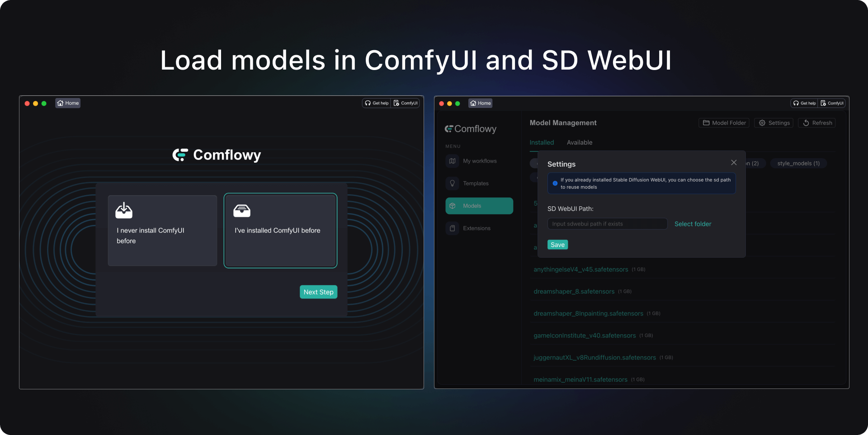The image size is (868, 435).
Task: Click the Select folder link
Action: coord(693,224)
